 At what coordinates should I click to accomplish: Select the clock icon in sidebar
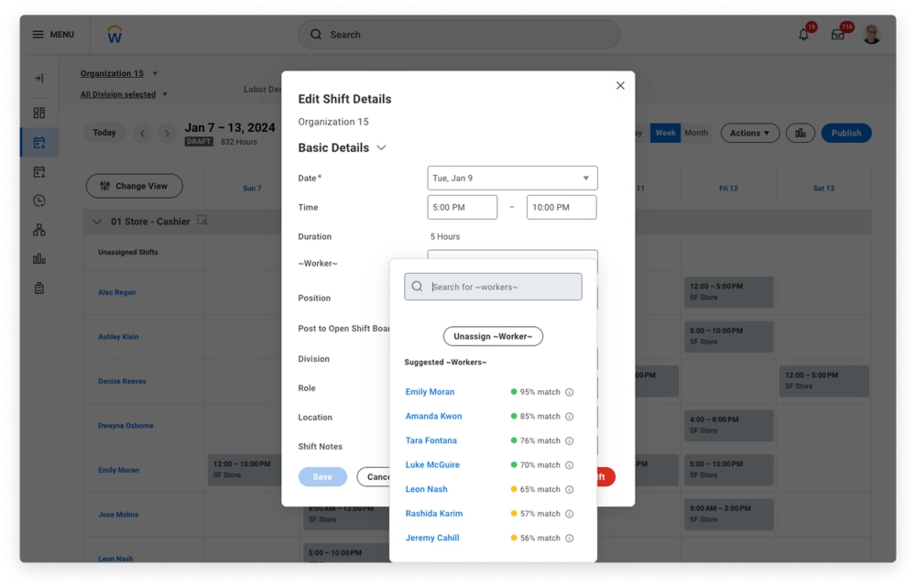coord(38,201)
